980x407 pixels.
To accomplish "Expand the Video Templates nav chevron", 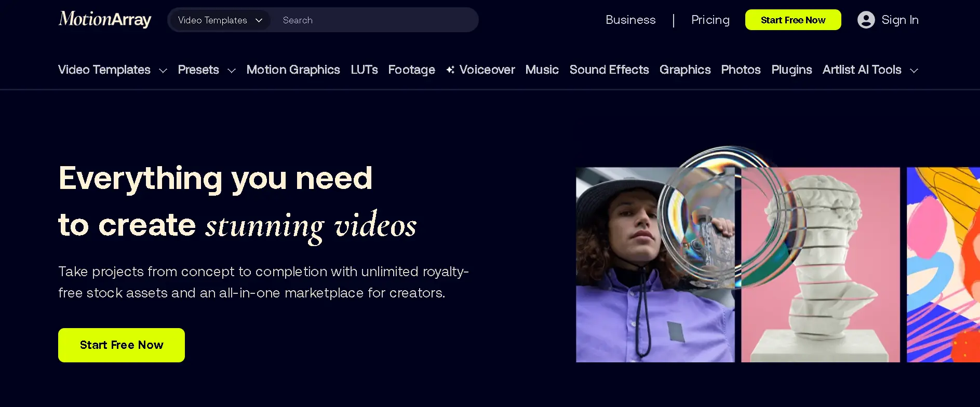I will coord(163,71).
